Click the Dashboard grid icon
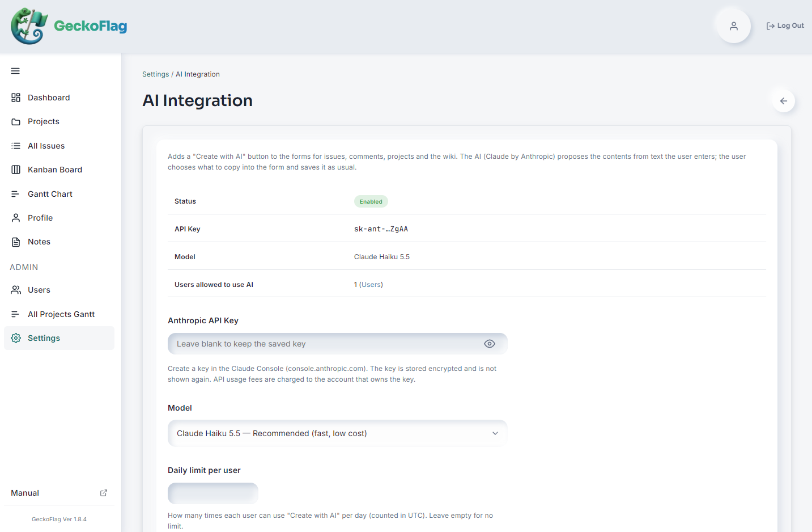Viewport: 812px width, 532px height. [x=16, y=98]
